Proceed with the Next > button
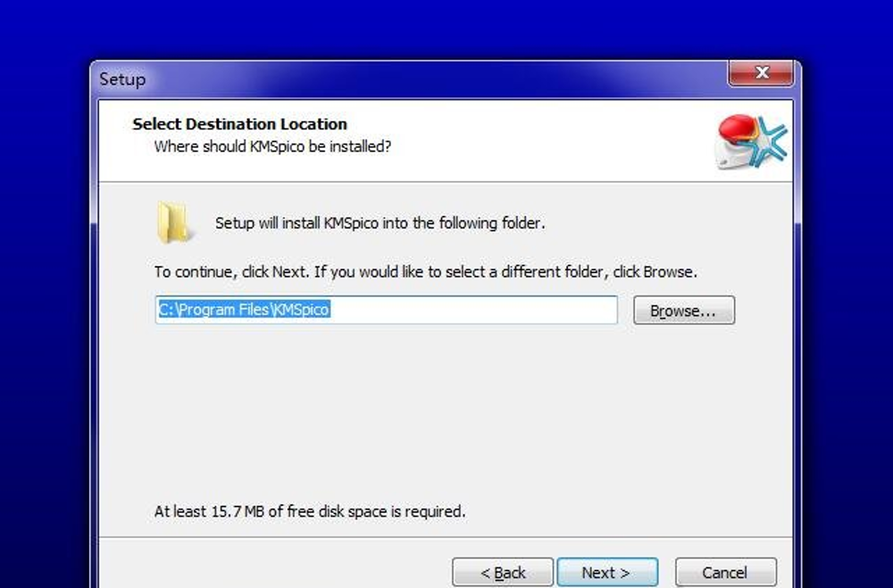Image resolution: width=893 pixels, height=588 pixels. click(x=607, y=572)
